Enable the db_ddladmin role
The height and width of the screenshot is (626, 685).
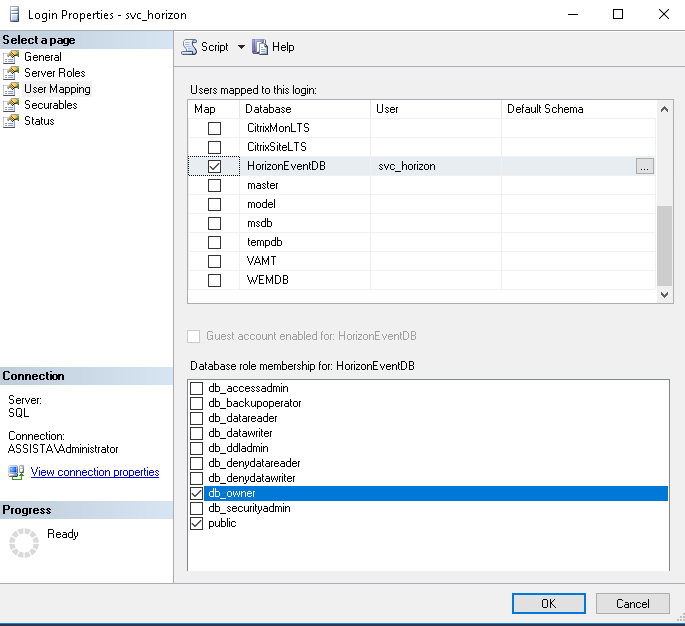pos(197,448)
